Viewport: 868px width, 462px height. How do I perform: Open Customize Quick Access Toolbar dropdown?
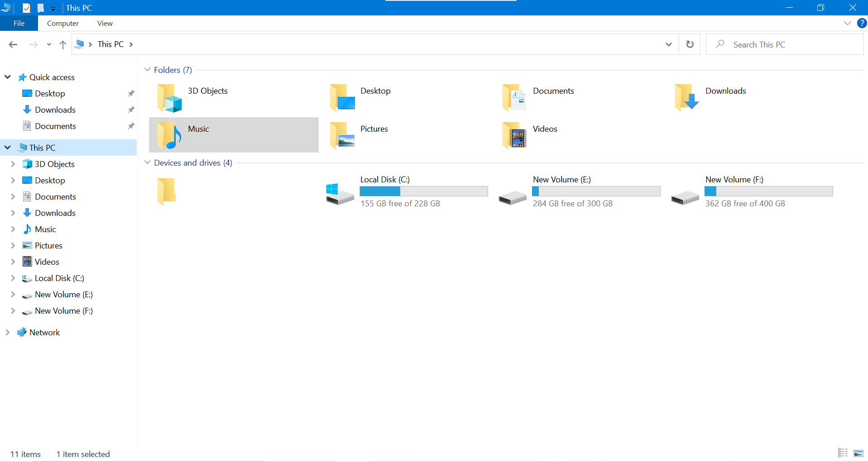[53, 9]
